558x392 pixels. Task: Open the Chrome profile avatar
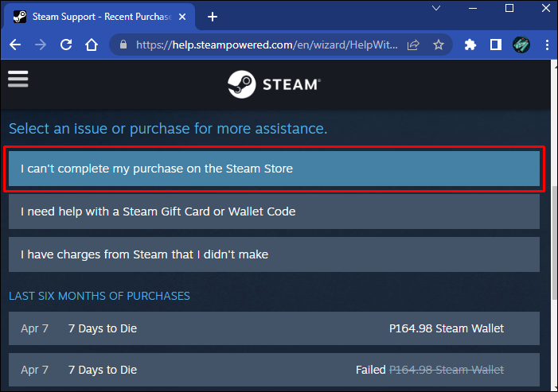point(521,45)
